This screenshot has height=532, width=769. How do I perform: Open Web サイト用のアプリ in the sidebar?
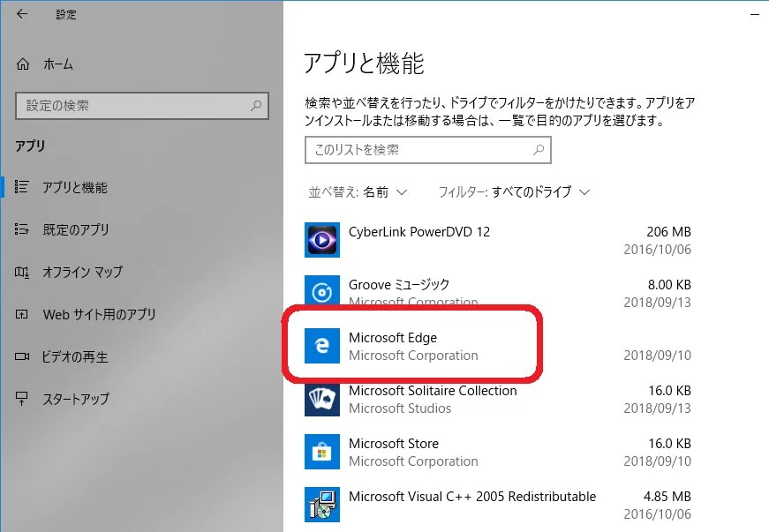pyautogui.click(x=99, y=314)
